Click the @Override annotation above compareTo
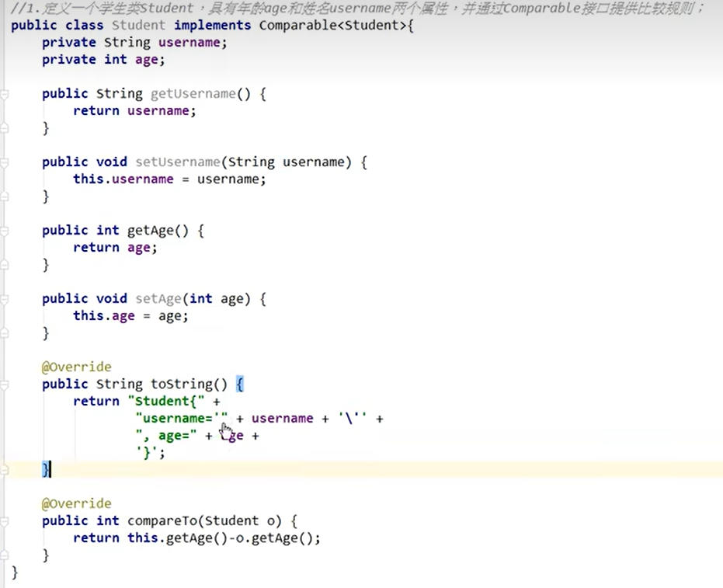 [x=77, y=503]
